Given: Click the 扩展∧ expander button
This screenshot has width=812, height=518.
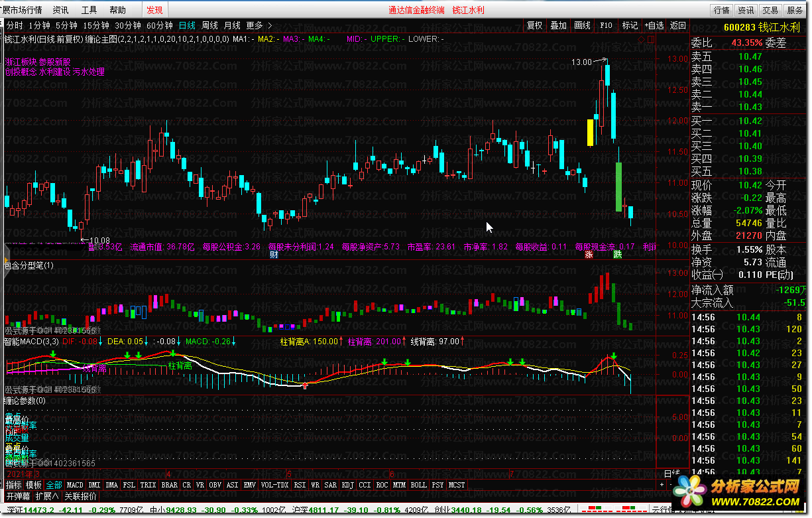Looking at the screenshot, I should click(x=47, y=495).
